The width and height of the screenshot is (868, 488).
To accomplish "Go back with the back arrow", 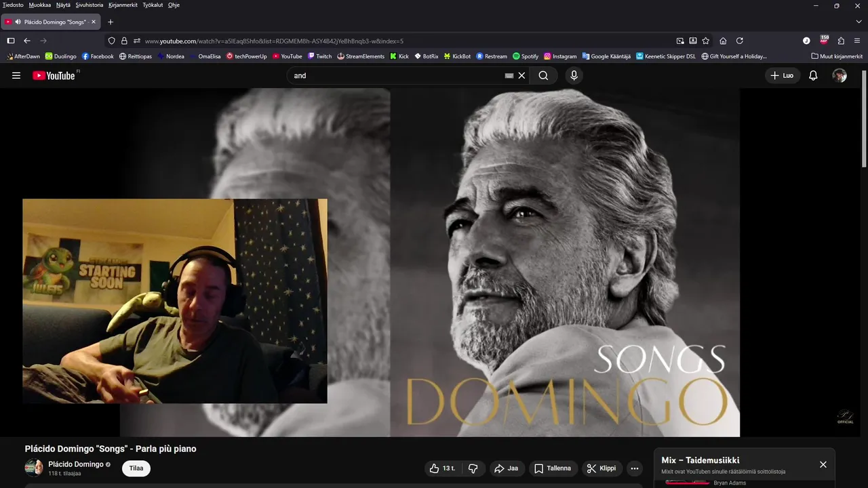I will pyautogui.click(x=27, y=41).
